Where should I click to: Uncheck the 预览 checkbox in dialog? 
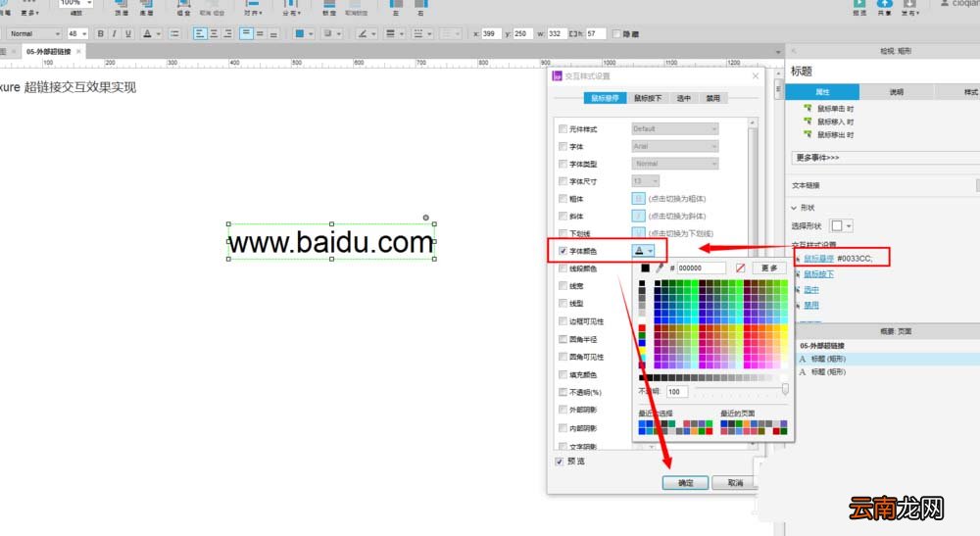coord(560,462)
